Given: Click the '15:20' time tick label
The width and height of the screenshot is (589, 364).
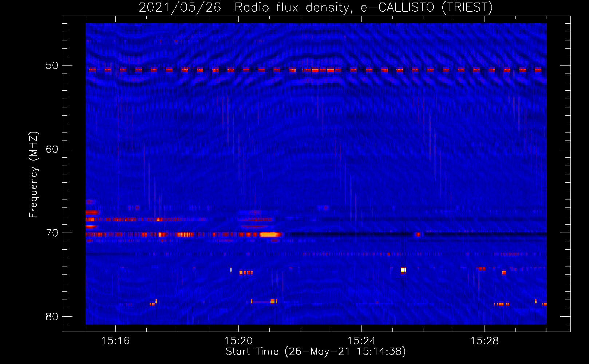Looking at the screenshot, I should coord(238,341).
